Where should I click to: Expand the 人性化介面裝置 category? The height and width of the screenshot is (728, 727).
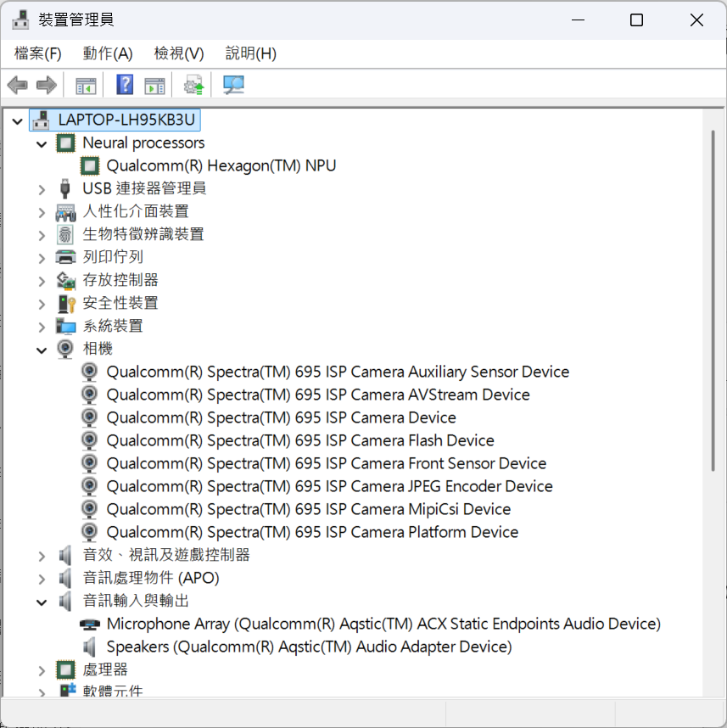pyautogui.click(x=42, y=213)
